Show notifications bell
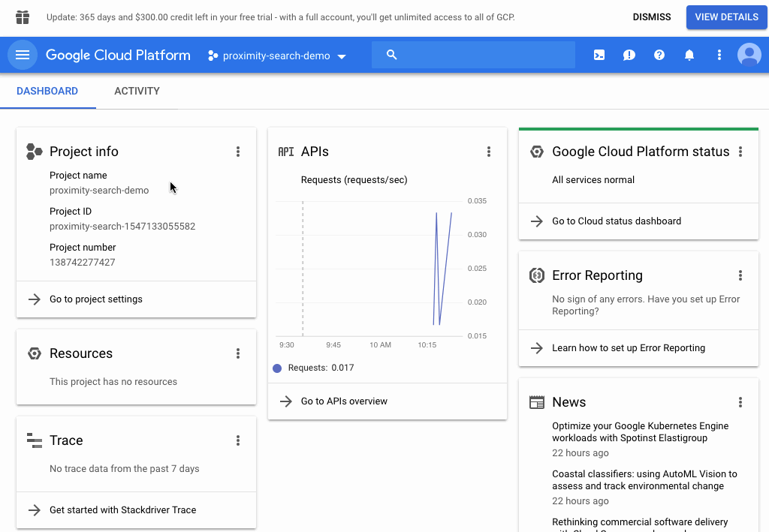Viewport: 769px width, 532px height. click(x=689, y=55)
